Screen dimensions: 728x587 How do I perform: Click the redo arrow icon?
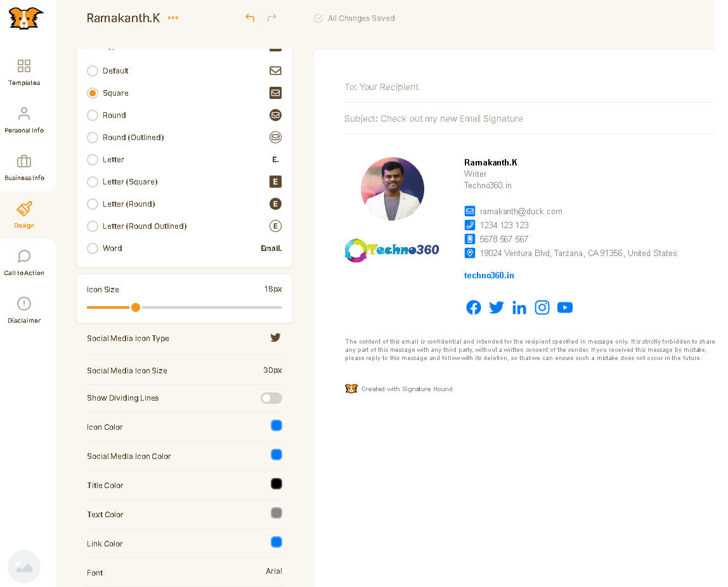pyautogui.click(x=272, y=18)
